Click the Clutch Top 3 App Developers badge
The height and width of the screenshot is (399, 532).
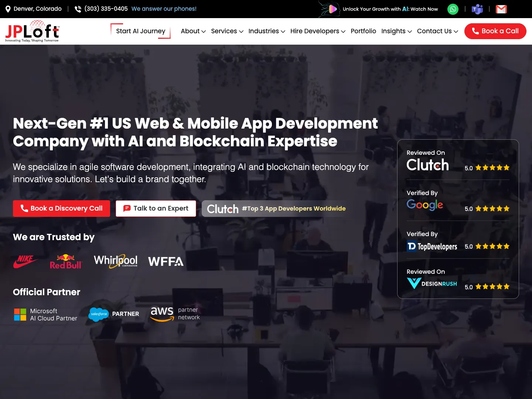point(276,209)
